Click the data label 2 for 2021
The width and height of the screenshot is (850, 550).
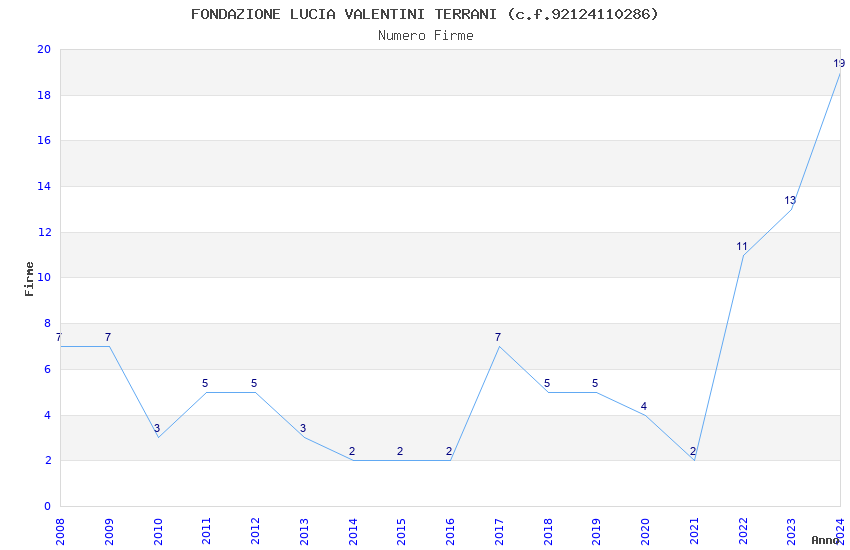pos(693,451)
